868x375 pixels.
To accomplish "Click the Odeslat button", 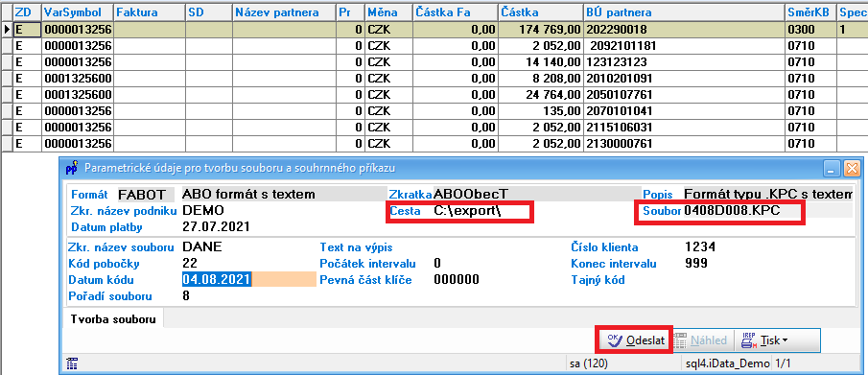I will [x=634, y=340].
